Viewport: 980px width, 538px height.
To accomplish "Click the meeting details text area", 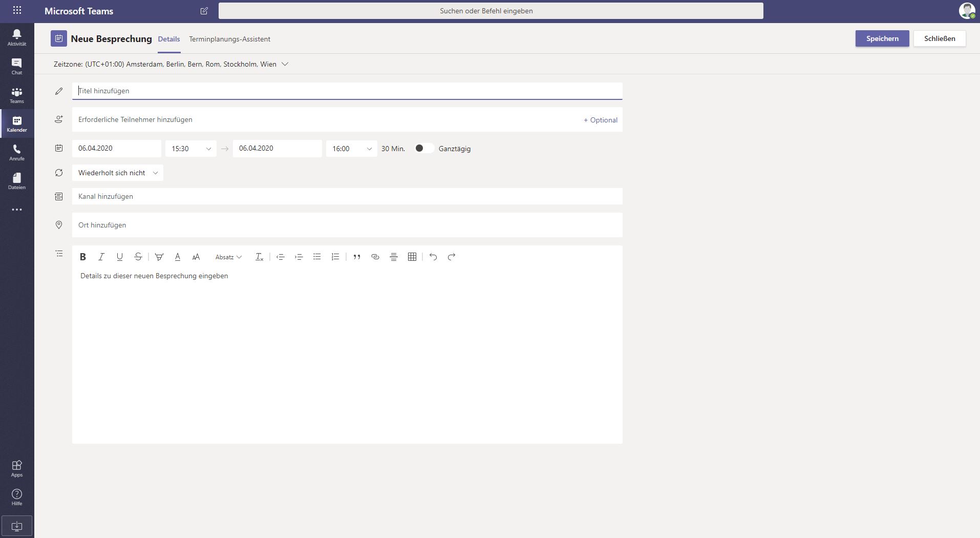I will (347, 356).
